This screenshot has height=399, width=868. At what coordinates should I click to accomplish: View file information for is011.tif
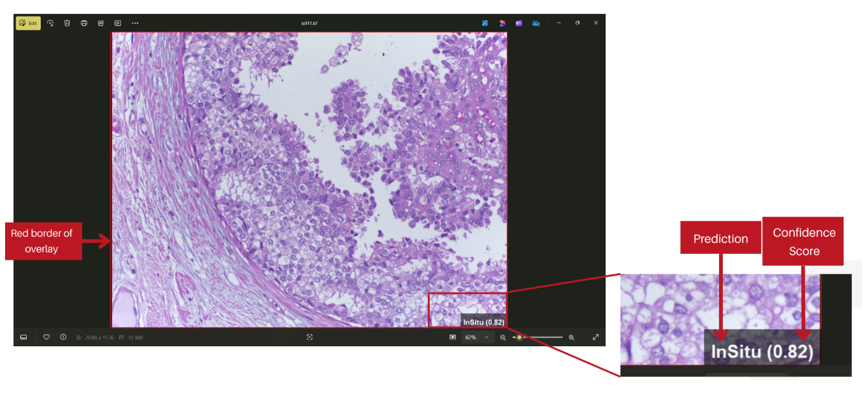(63, 337)
